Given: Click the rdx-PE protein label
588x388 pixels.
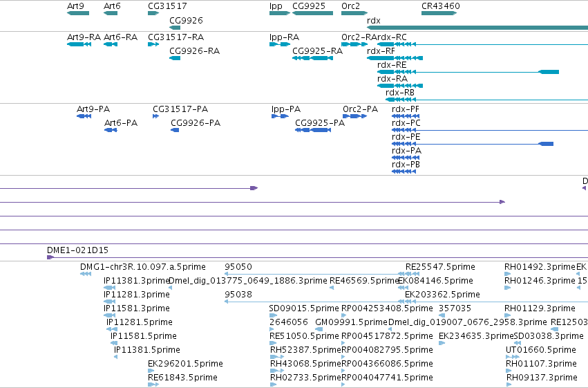Looking at the screenshot, I should [406, 137].
